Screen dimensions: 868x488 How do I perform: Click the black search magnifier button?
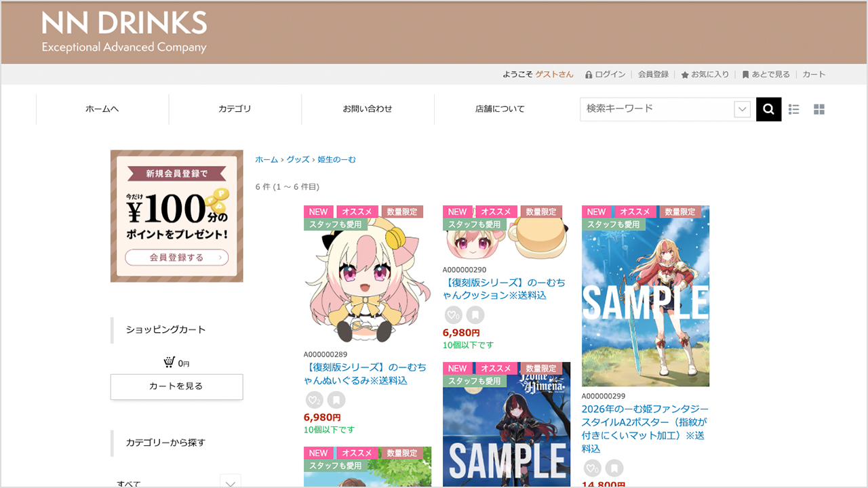(768, 109)
